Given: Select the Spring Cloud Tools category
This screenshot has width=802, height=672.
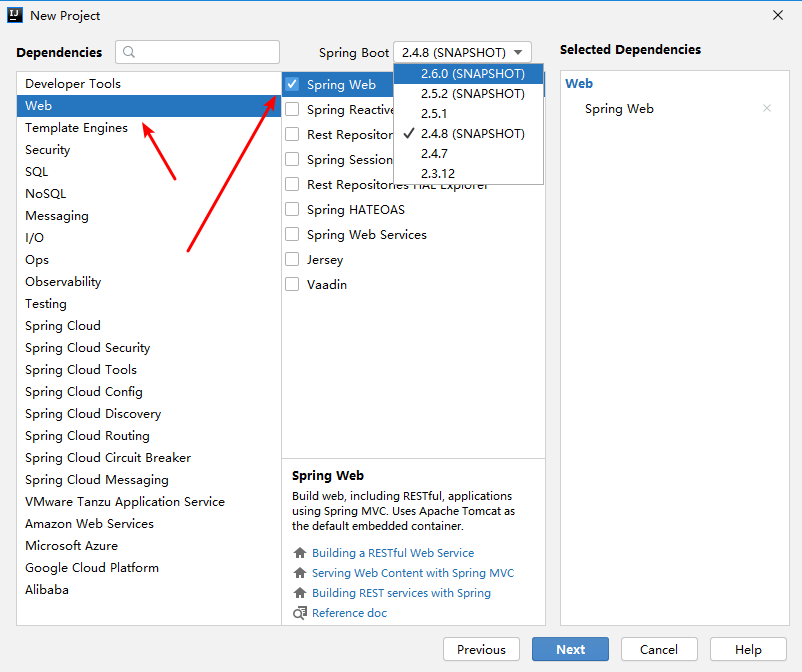Looking at the screenshot, I should click(149, 369).
